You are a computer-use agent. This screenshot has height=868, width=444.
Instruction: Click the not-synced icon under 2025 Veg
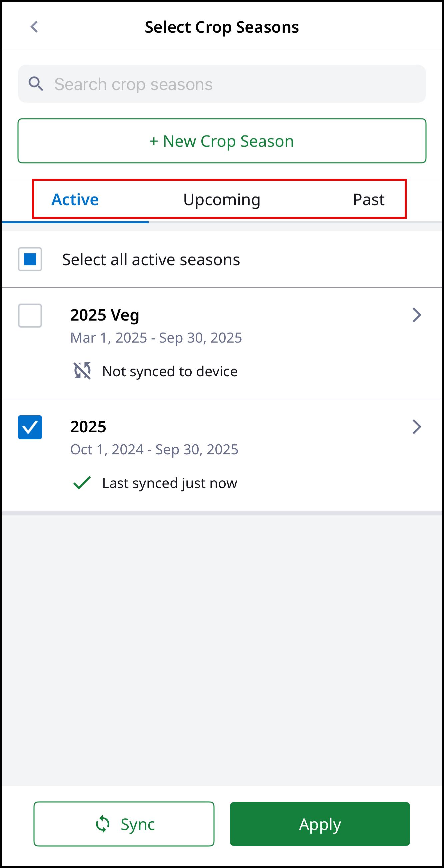click(82, 371)
